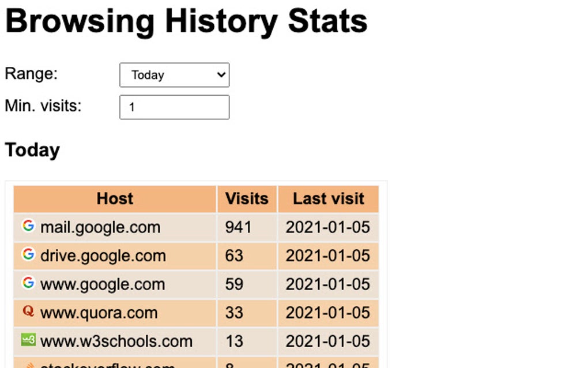Click the Quora favicon in the table
Viewport: 588px width, 368px height.
click(x=28, y=313)
